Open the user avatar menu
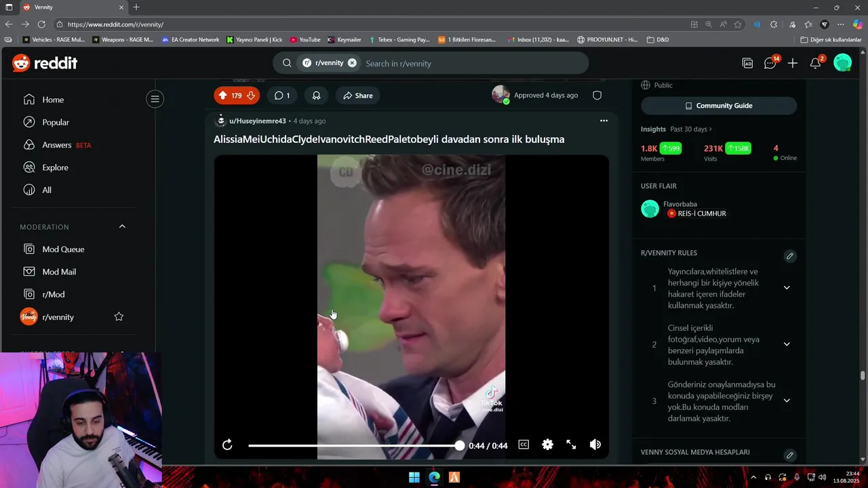Viewport: 868px width, 488px height. (842, 63)
